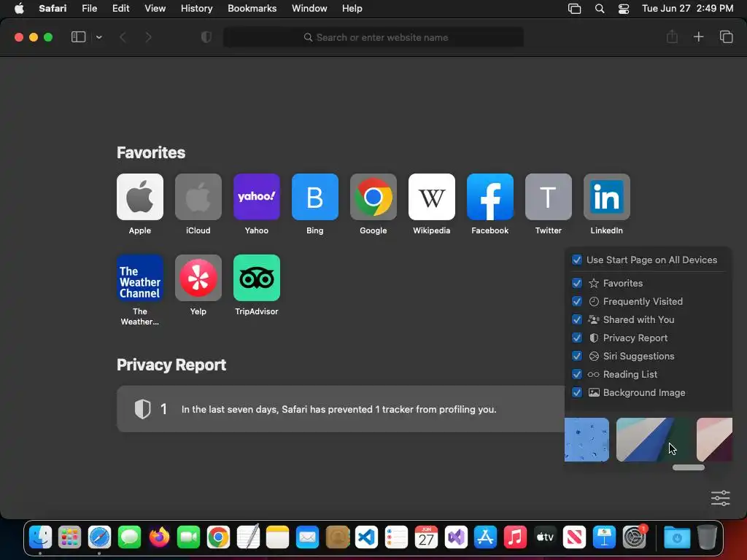Open the Bing favorite
Screen dimensions: 747x560
click(x=315, y=197)
